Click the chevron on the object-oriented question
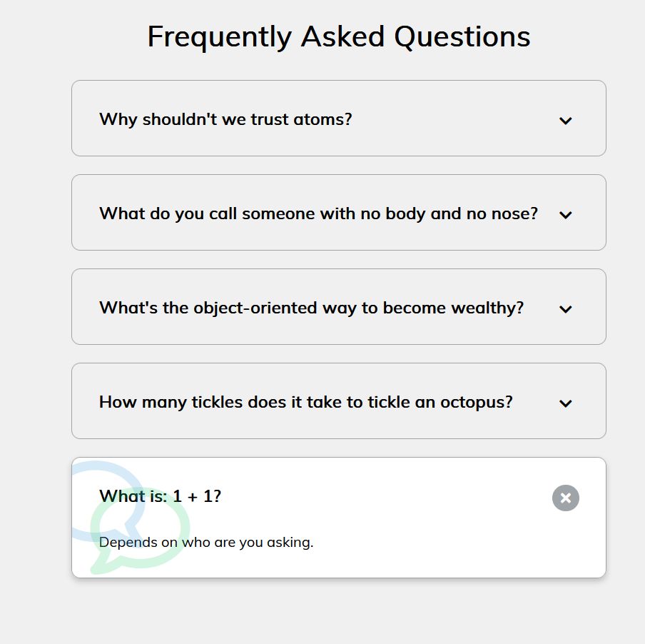This screenshot has width=645, height=644. pyautogui.click(x=565, y=309)
